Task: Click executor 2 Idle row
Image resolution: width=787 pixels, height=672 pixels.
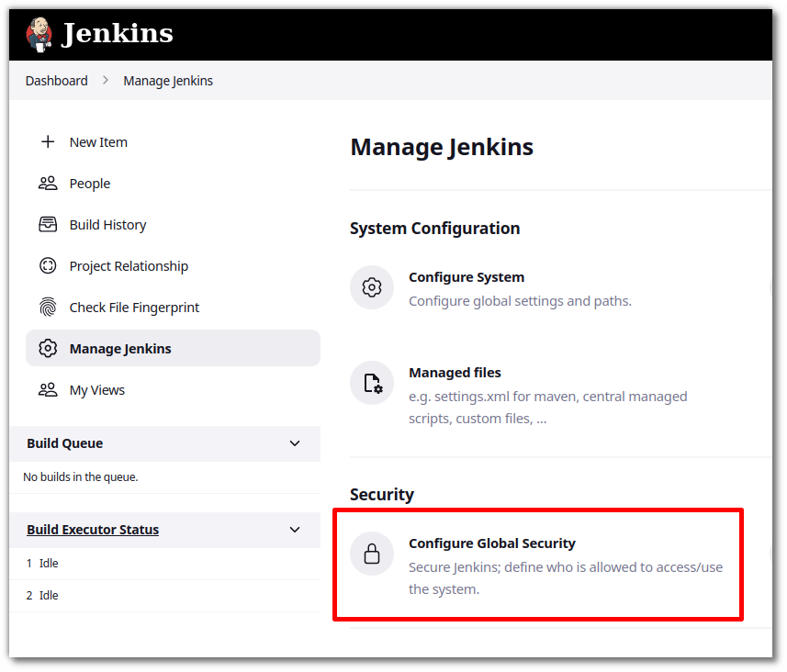Action: [x=165, y=596]
